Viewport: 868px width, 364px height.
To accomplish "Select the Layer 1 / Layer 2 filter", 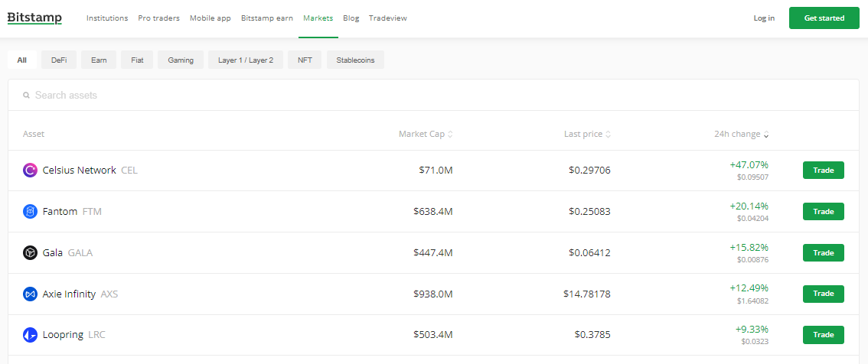I will click(x=246, y=60).
